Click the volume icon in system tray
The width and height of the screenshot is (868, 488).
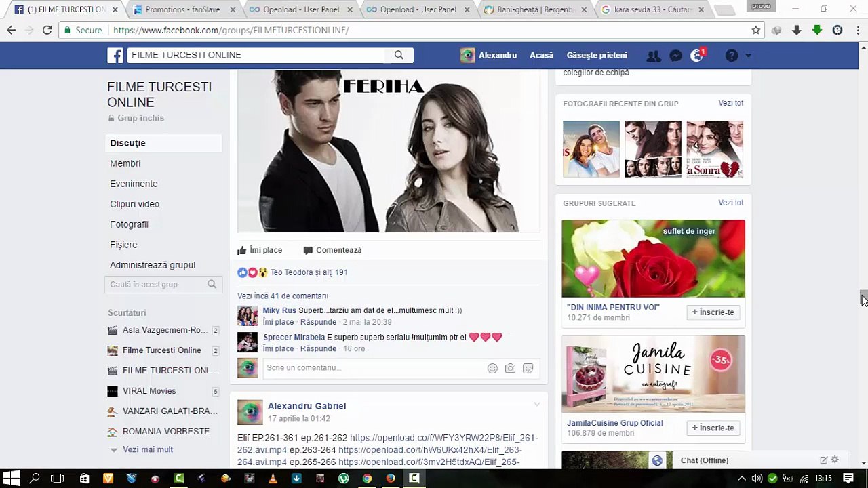tap(757, 478)
